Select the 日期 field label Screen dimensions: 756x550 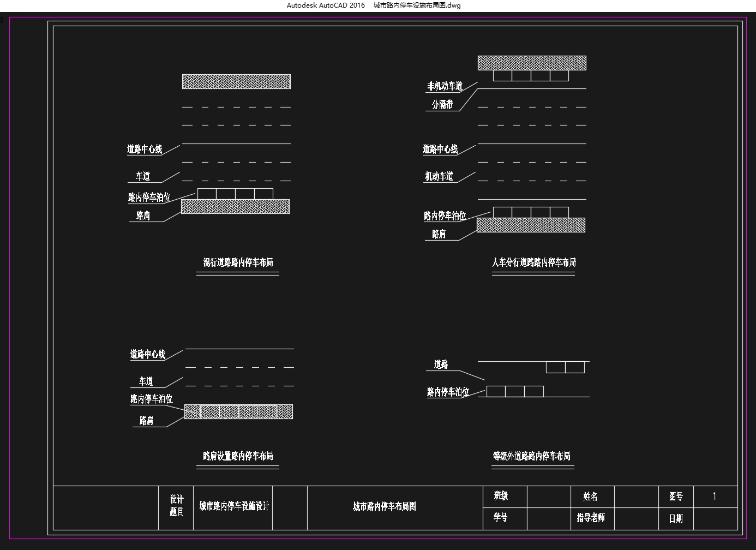tap(676, 518)
